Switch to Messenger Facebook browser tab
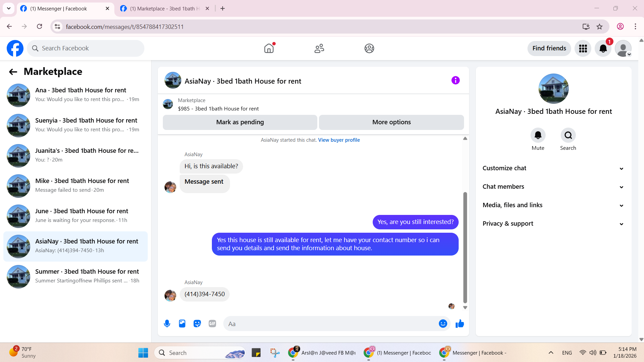 pos(65,9)
